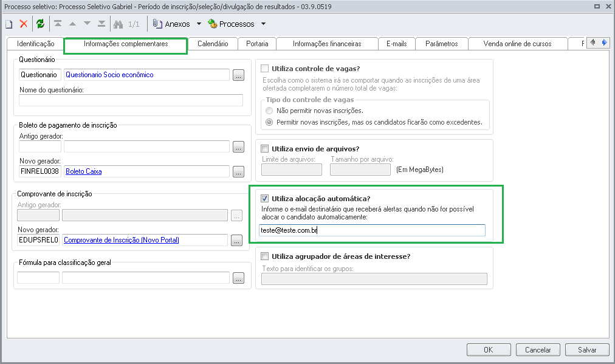This screenshot has width=615, height=364.
Task: Open Processos menu button
Action: coord(231,24)
